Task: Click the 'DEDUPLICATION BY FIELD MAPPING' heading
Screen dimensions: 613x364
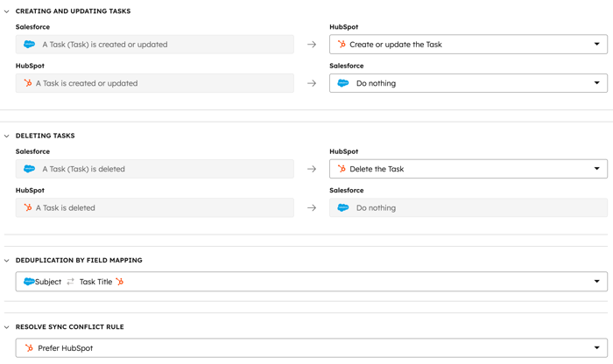Action: tap(79, 261)
